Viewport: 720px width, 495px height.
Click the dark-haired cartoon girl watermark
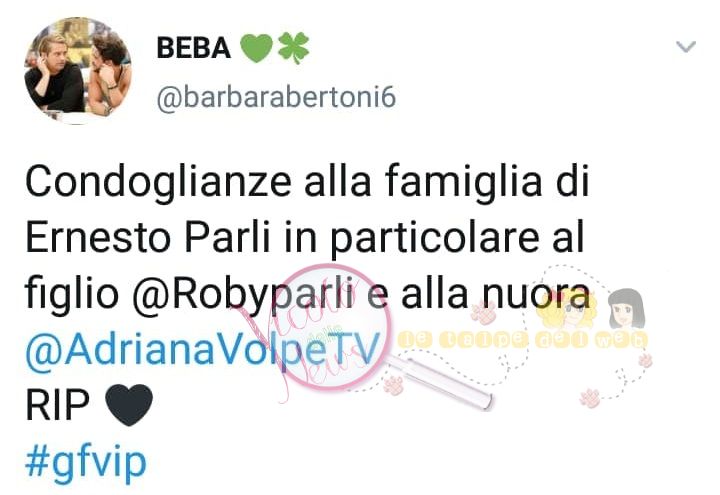point(626,309)
